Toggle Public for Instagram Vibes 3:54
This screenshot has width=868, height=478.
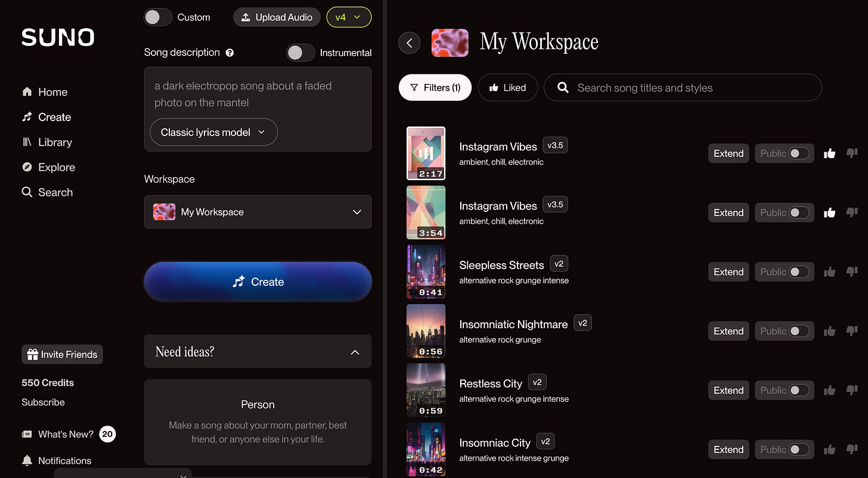(799, 212)
